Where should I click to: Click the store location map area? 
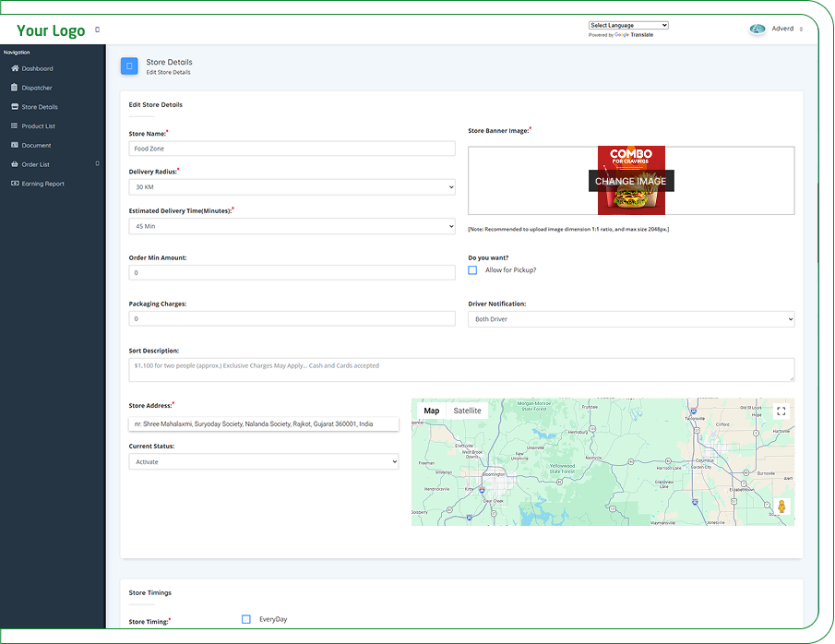pyautogui.click(x=602, y=462)
